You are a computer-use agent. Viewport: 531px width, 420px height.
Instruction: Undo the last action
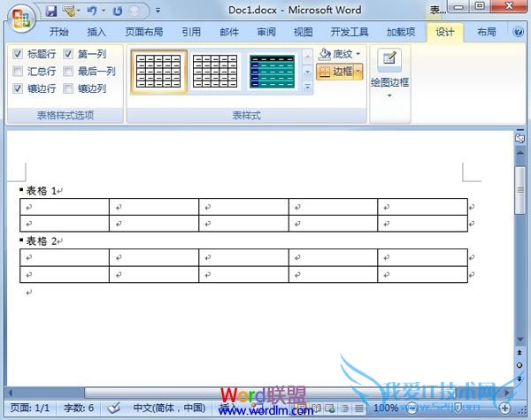[x=91, y=11]
